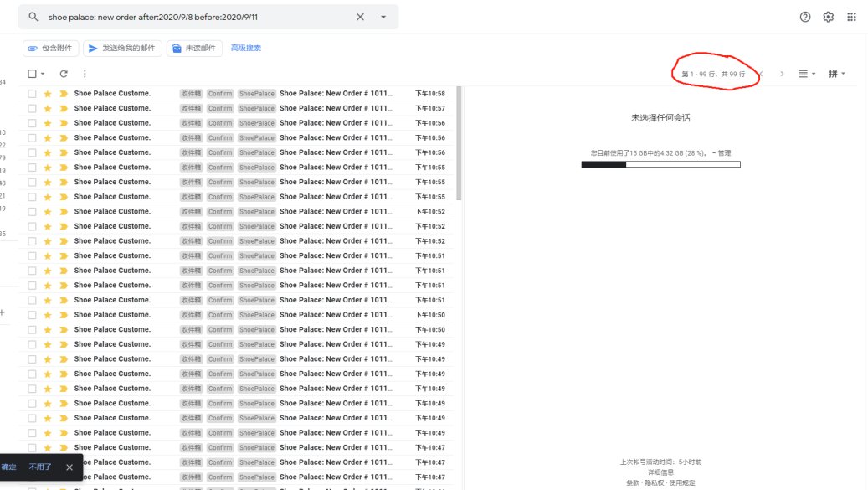868x490 pixels.
Task: Click the Confirm label on the 下午10:58 email
Action: [x=220, y=94]
